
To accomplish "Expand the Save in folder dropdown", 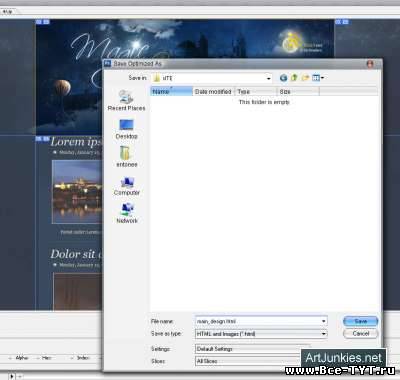I will (268, 79).
